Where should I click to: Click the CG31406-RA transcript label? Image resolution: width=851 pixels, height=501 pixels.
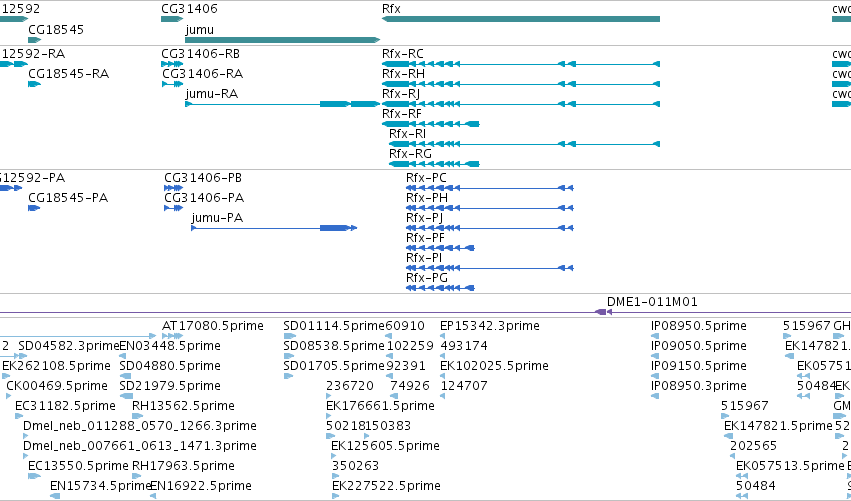click(202, 74)
